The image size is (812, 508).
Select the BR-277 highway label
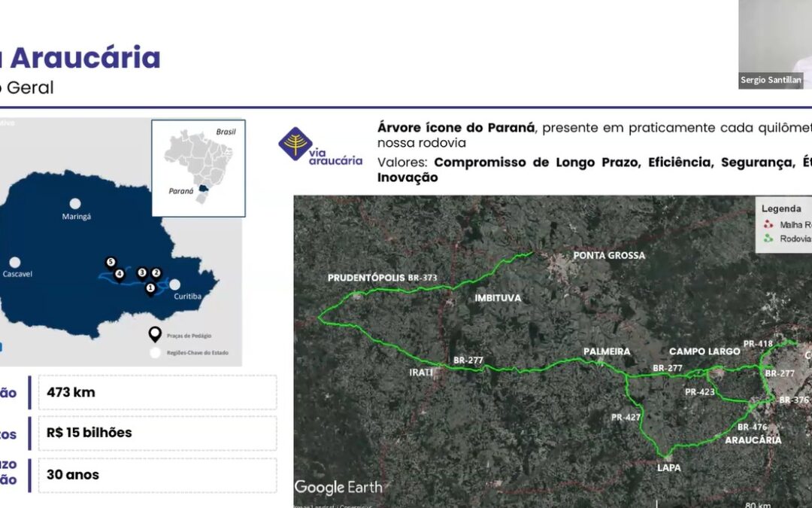point(467,360)
